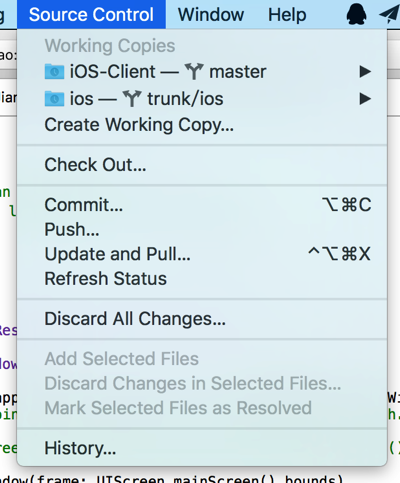The image size is (400, 483).
Task: Expand the iOS-Client master submenu arrow
Action: [365, 71]
